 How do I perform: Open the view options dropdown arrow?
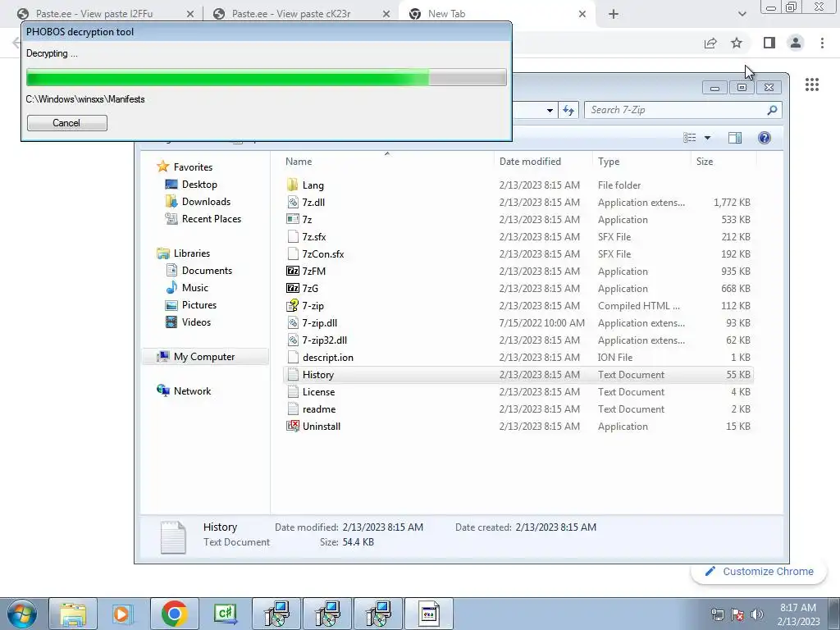click(x=707, y=138)
